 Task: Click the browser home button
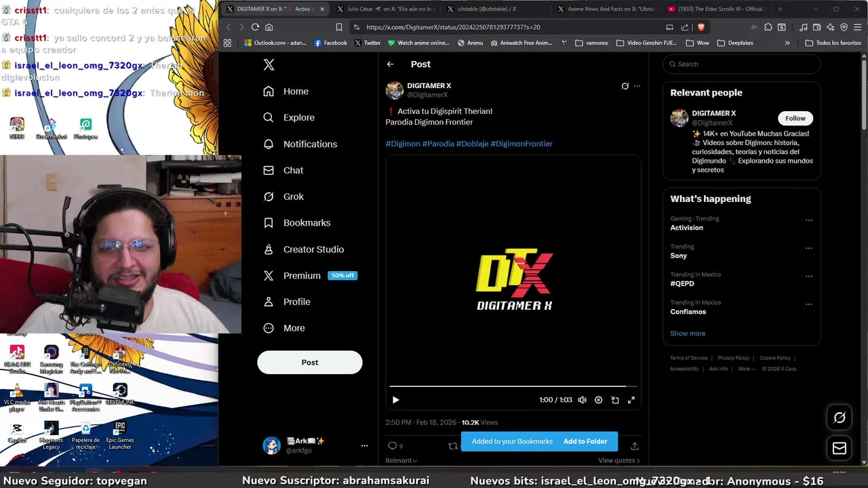click(x=269, y=27)
